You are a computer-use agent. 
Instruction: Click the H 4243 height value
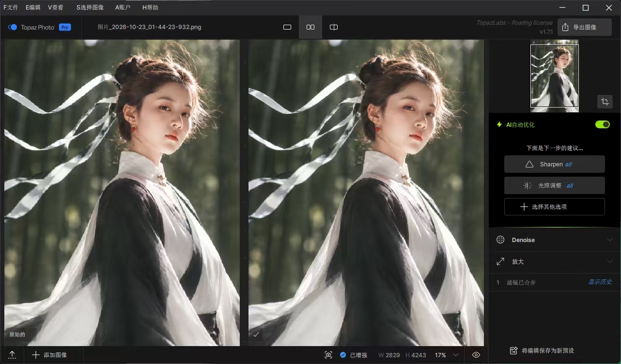pyautogui.click(x=416, y=355)
